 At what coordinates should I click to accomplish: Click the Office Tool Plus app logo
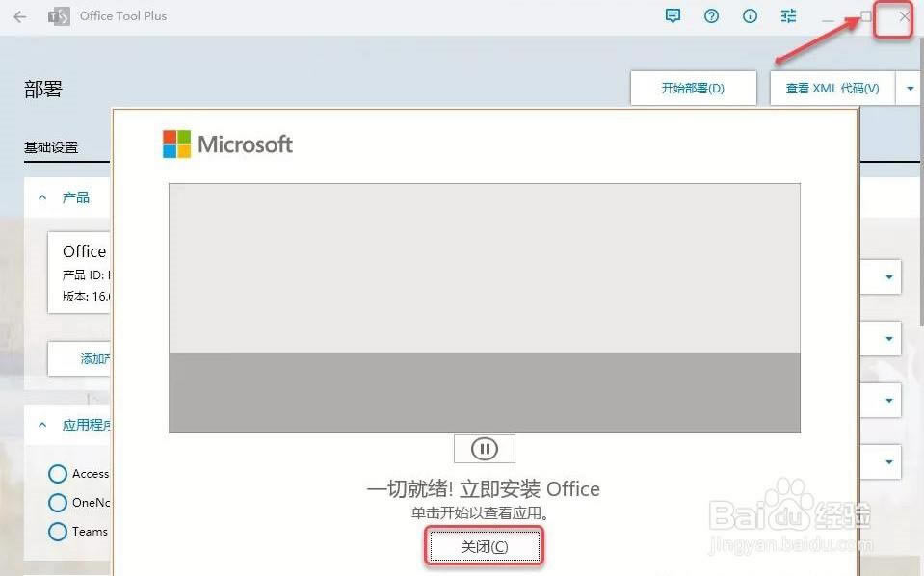point(59,16)
